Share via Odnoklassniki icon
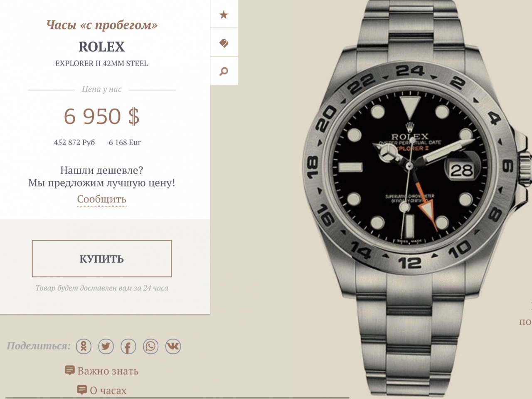This screenshot has height=399, width=532. tap(84, 346)
